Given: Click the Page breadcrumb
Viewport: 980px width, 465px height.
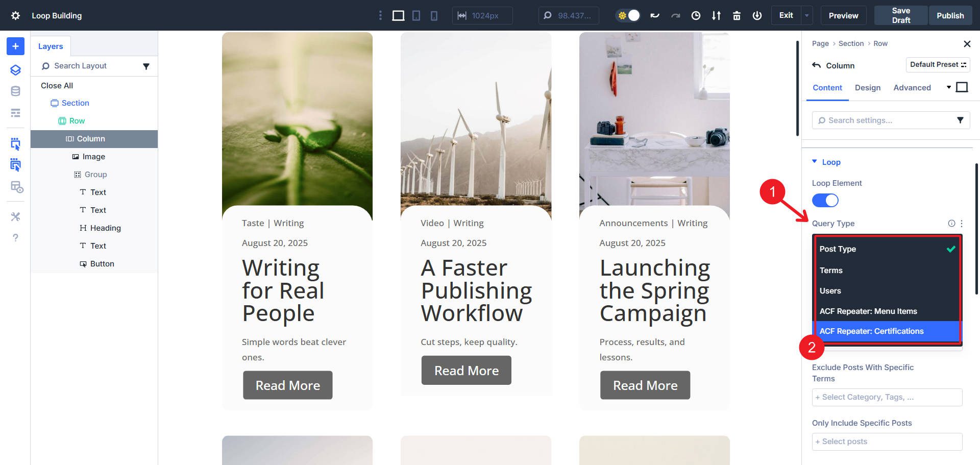Looking at the screenshot, I should (820, 43).
